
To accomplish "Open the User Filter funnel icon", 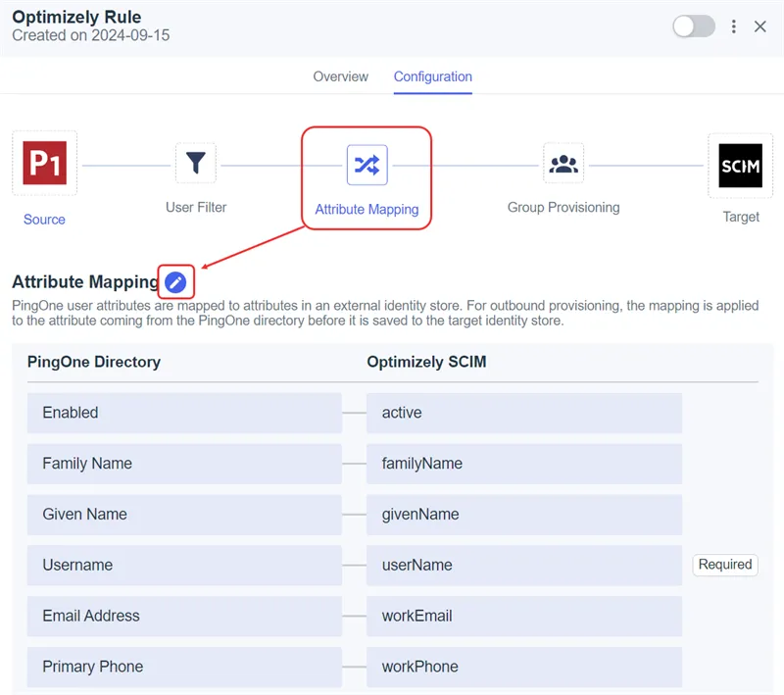I will [195, 163].
